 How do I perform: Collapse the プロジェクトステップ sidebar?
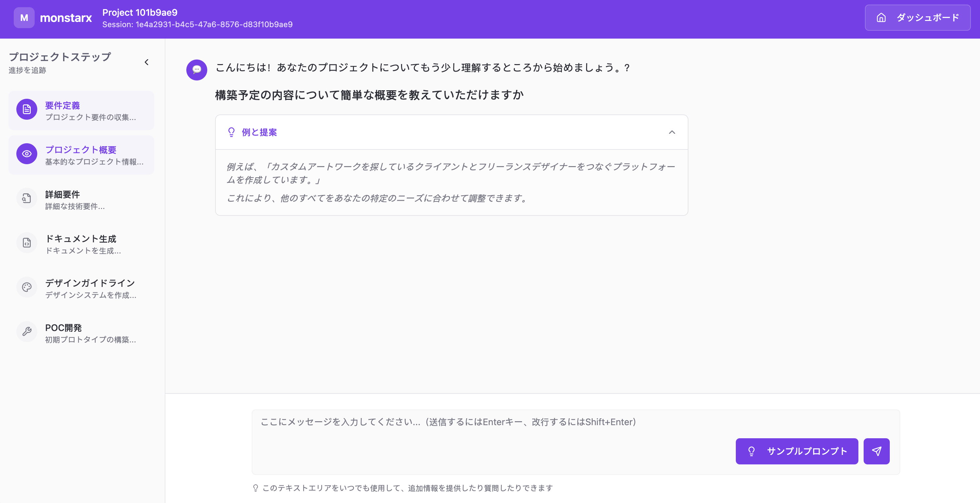(146, 62)
